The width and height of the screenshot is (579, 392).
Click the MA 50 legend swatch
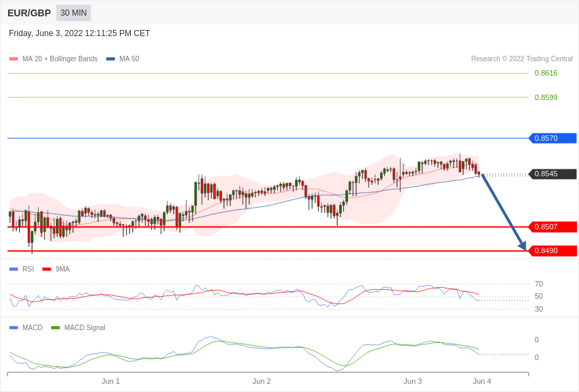(110, 59)
